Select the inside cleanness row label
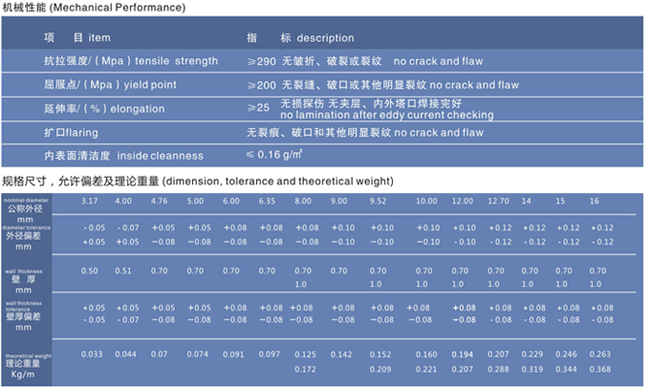Image resolution: width=650 pixels, height=390 pixels. click(124, 156)
